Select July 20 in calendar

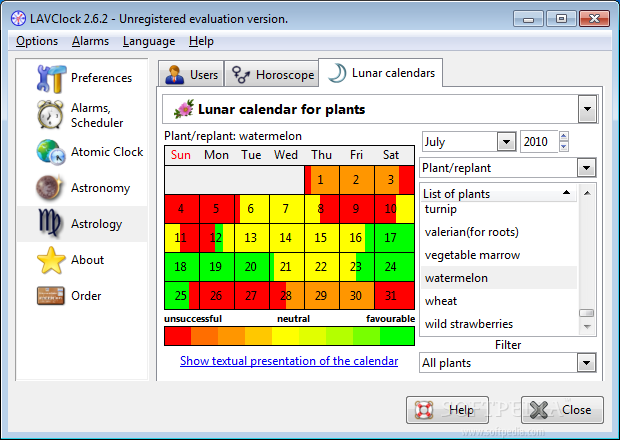pyautogui.click(x=252, y=267)
